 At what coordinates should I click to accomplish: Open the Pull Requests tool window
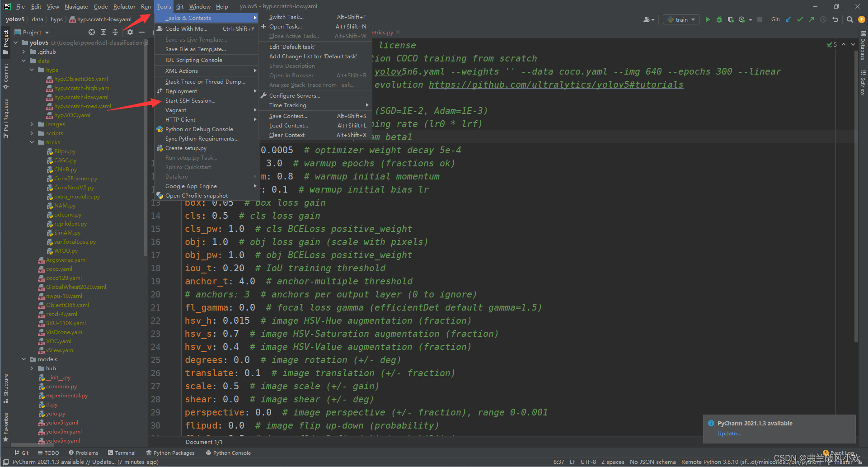(5, 118)
